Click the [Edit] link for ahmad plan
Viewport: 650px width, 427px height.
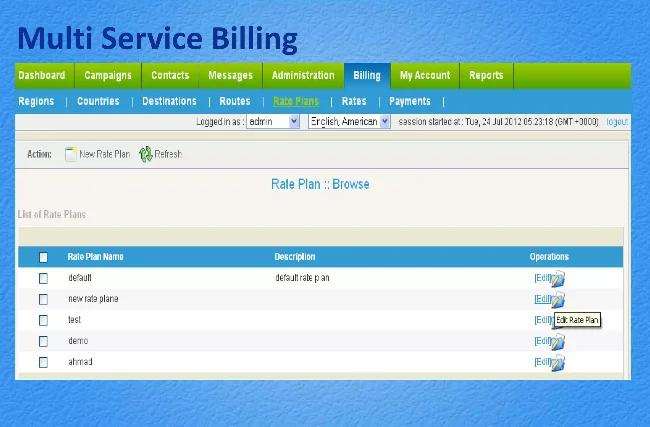coord(543,362)
